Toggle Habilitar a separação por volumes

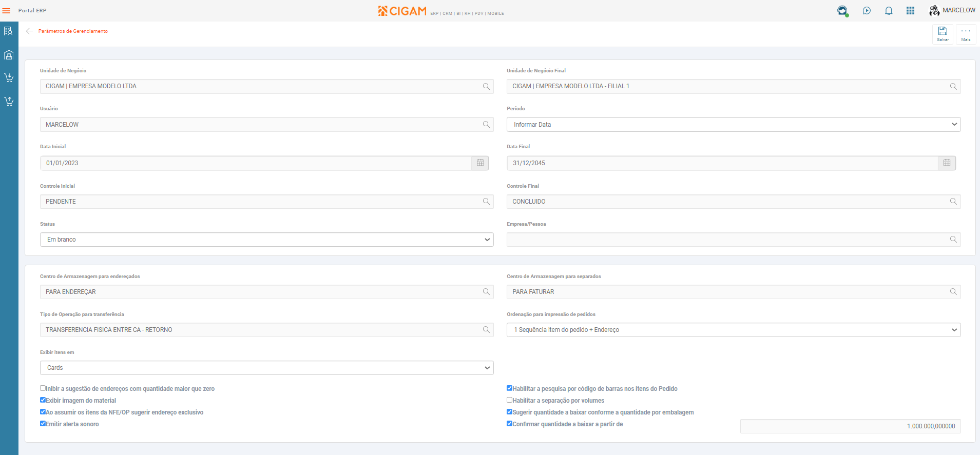[x=510, y=400]
